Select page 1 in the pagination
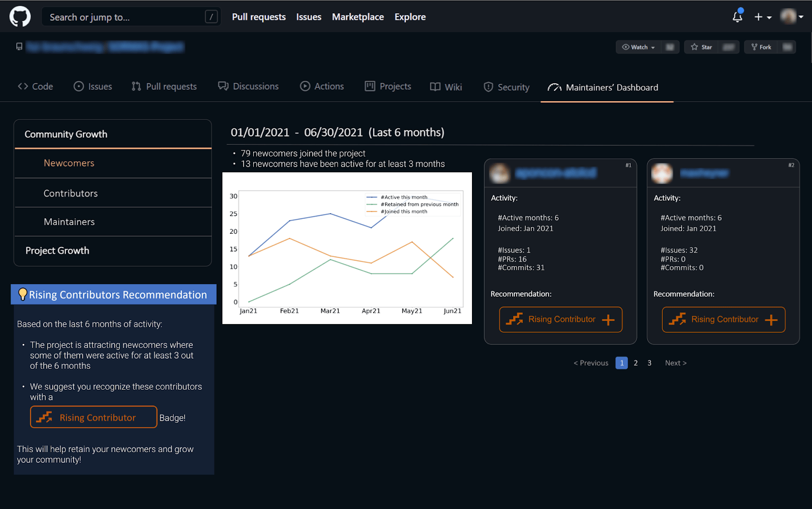Image resolution: width=812 pixels, height=509 pixels. click(622, 363)
